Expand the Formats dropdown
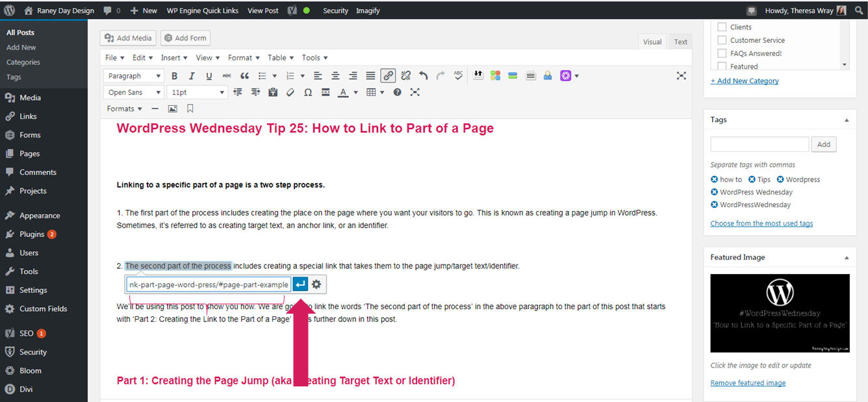Screen dimensions: 868x402 tap(124, 108)
